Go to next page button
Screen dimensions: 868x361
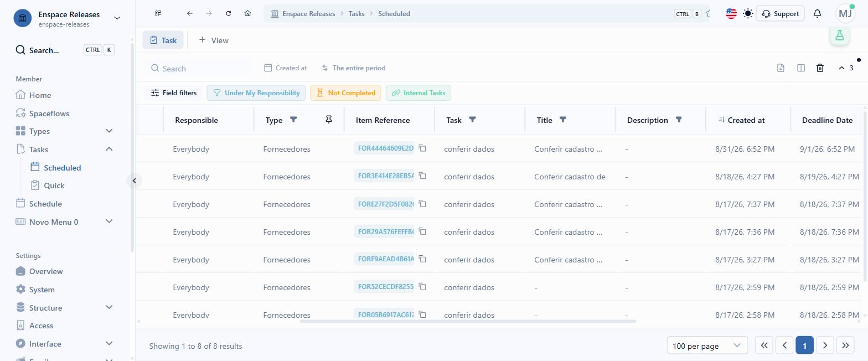pyautogui.click(x=825, y=345)
